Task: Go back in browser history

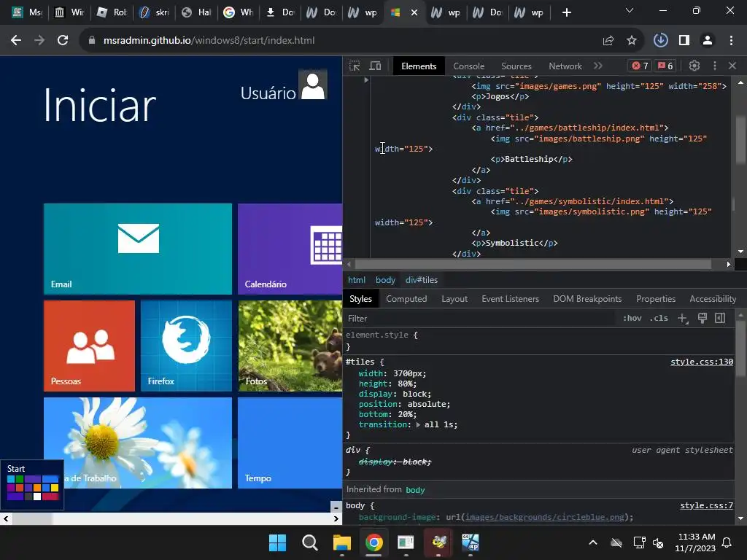Action: 16,41
